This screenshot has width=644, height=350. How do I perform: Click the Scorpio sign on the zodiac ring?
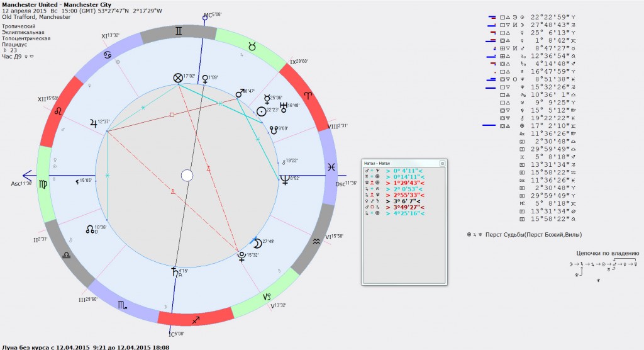(123, 305)
